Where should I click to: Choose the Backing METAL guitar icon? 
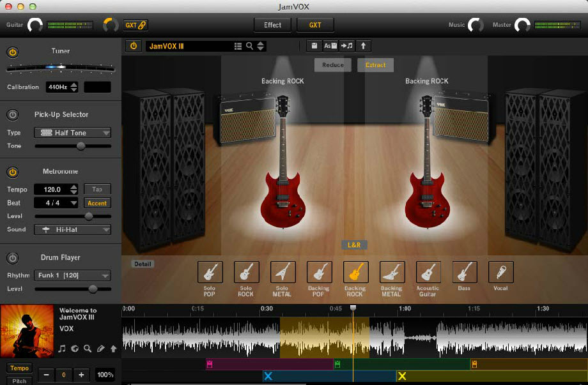pyautogui.click(x=392, y=272)
